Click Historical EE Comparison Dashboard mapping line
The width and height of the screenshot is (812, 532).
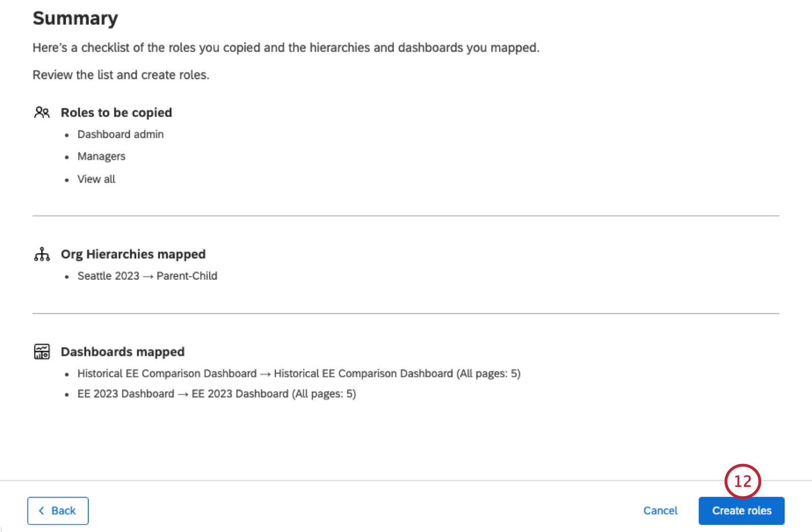(x=299, y=374)
